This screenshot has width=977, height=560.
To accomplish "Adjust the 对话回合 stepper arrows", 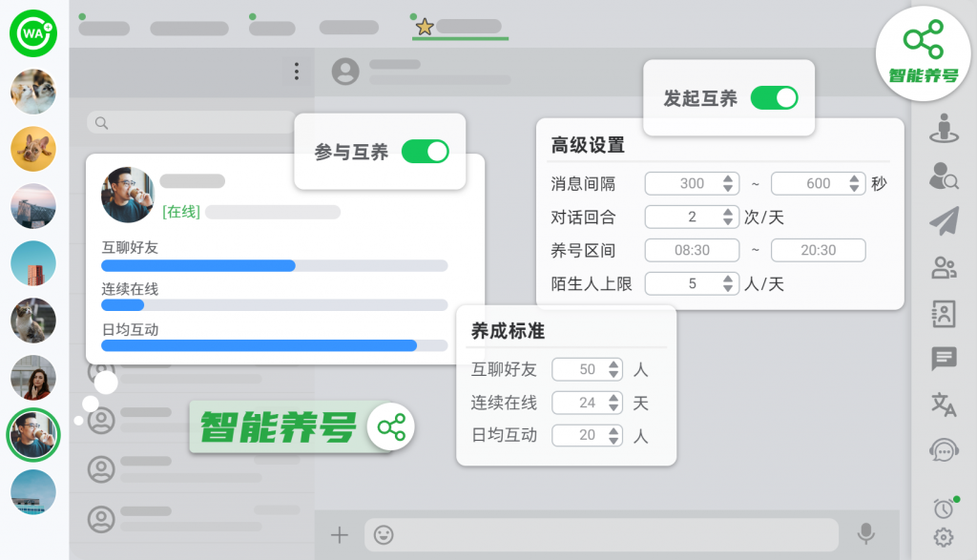I will coord(729,217).
